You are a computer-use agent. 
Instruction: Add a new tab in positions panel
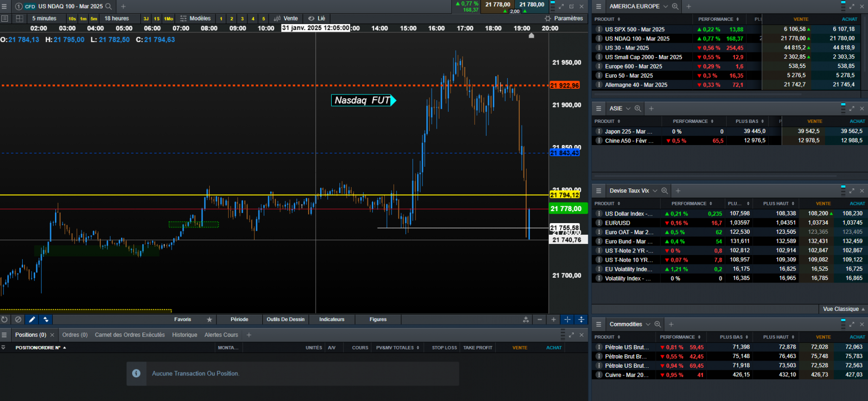(x=249, y=334)
